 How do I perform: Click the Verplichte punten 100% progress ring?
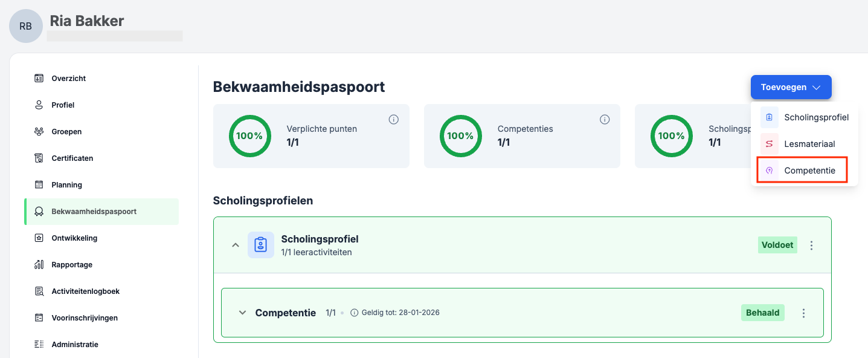249,136
